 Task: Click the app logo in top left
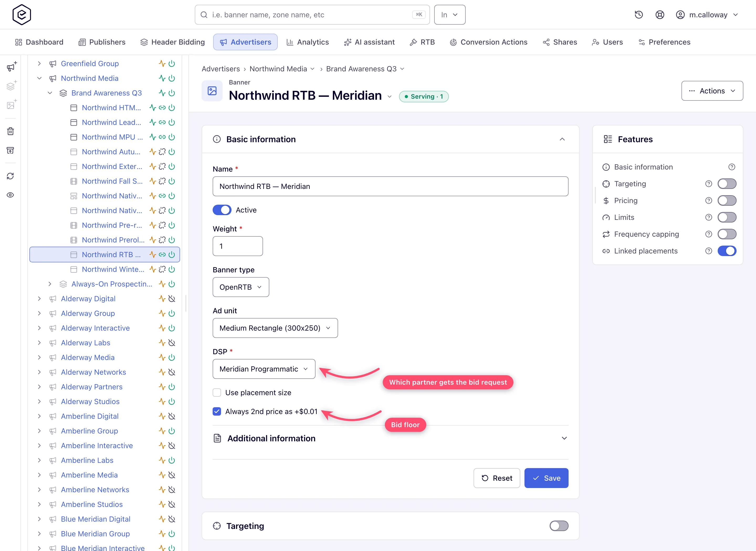[22, 15]
